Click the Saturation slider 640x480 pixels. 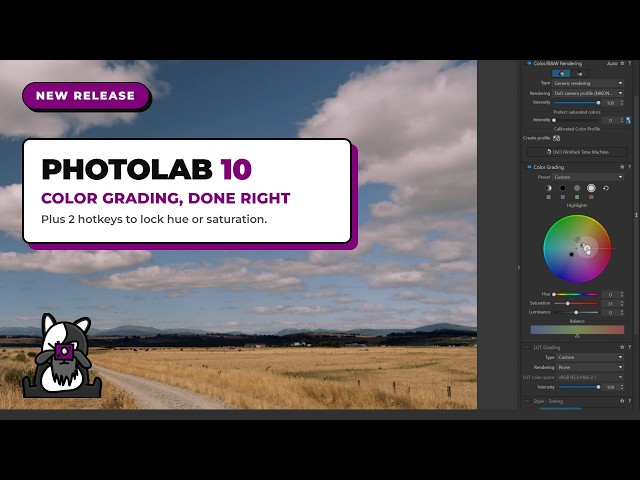[x=576, y=304]
